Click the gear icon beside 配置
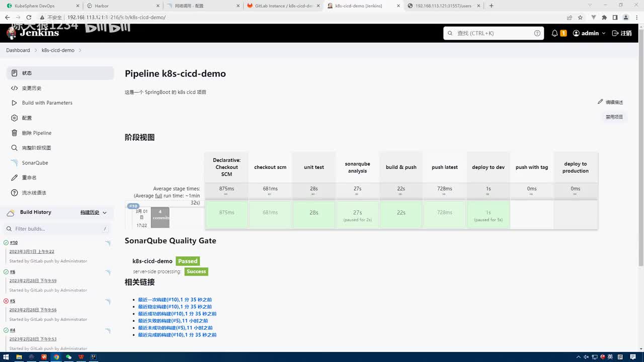The image size is (644, 362). [14, 118]
